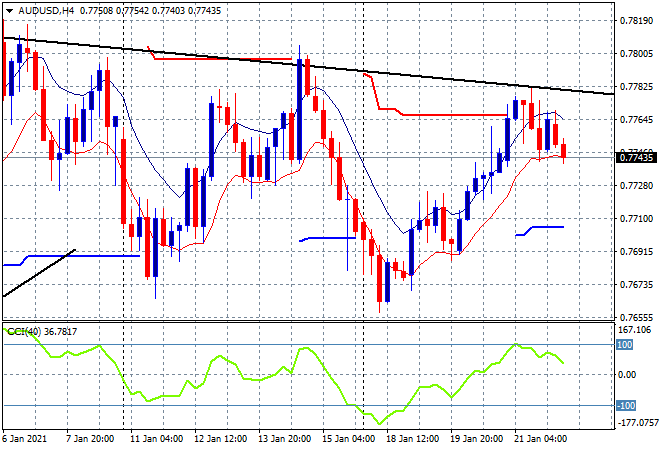This screenshot has height=450, width=660.
Task: Select the CCI -100 level marker
Action: point(626,406)
